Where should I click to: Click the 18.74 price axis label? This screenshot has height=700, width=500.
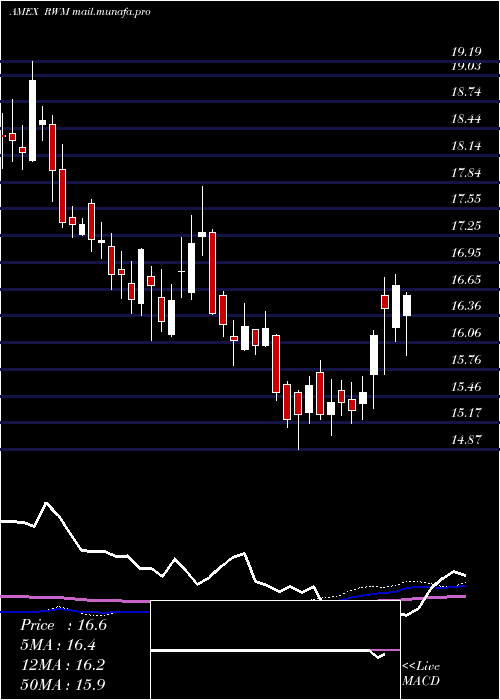pos(466,92)
